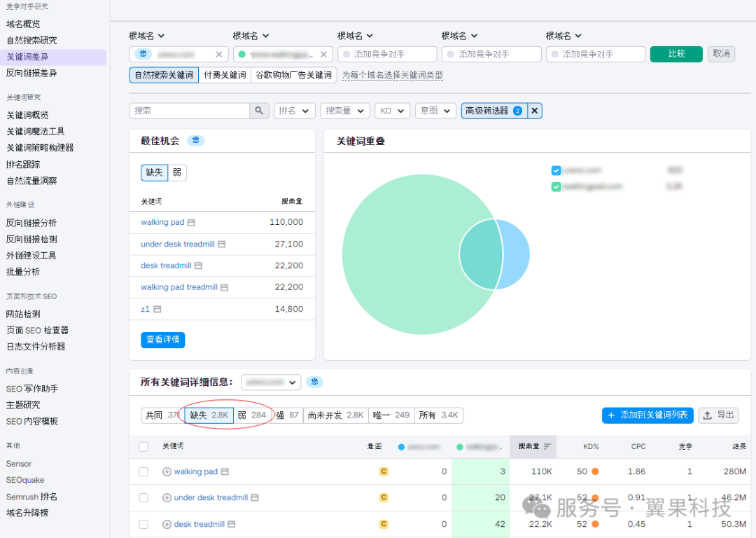Click SERP icon next to z1 keyword
This screenshot has width=756, height=538.
tap(157, 309)
